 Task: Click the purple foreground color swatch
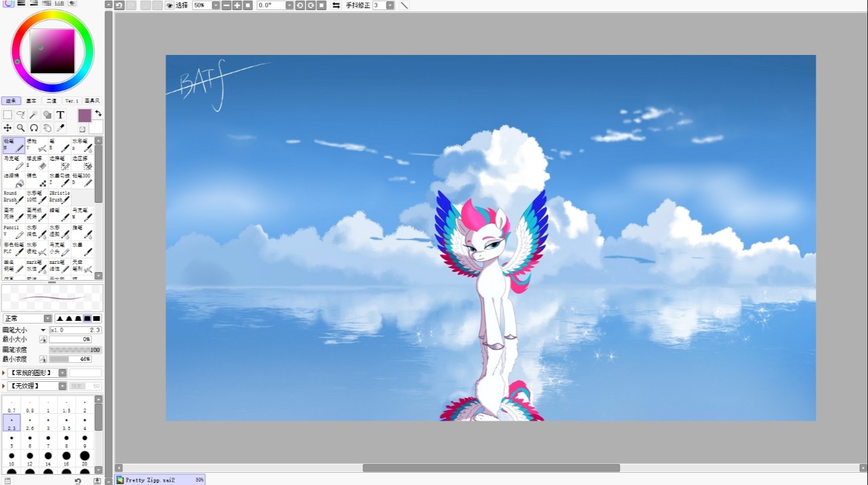84,116
